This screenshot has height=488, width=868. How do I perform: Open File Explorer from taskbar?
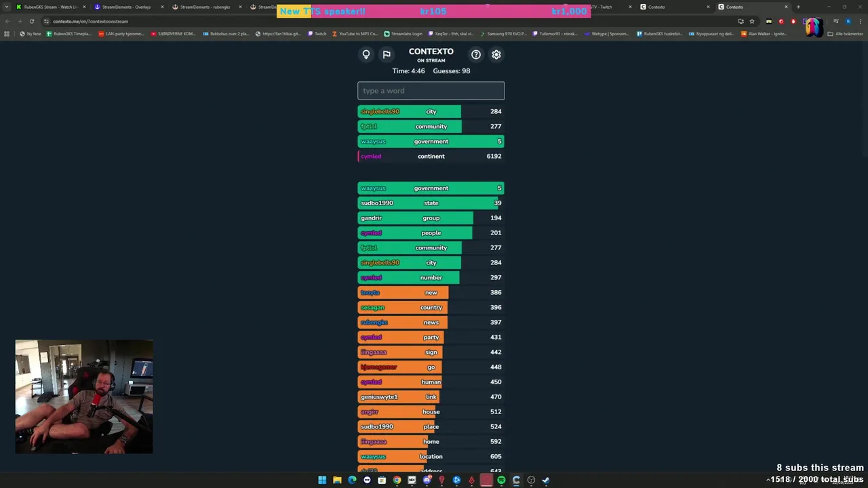tap(337, 480)
